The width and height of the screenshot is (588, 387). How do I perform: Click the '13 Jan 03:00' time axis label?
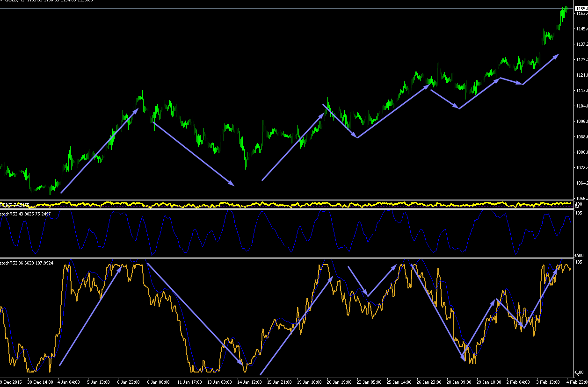(x=219, y=382)
